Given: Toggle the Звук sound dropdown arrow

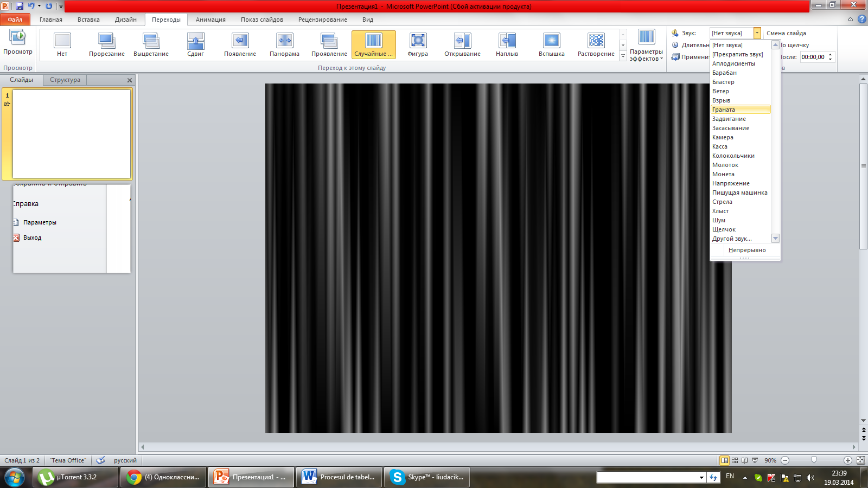Looking at the screenshot, I should [x=757, y=33].
